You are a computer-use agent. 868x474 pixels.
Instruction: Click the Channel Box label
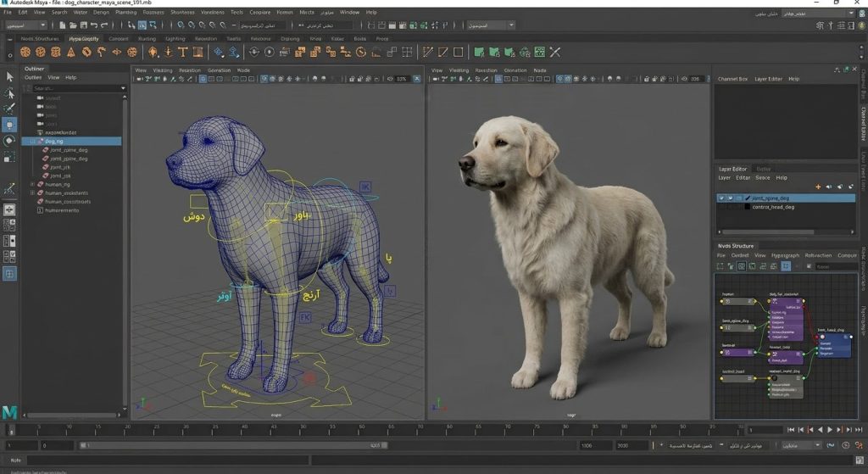[733, 79]
